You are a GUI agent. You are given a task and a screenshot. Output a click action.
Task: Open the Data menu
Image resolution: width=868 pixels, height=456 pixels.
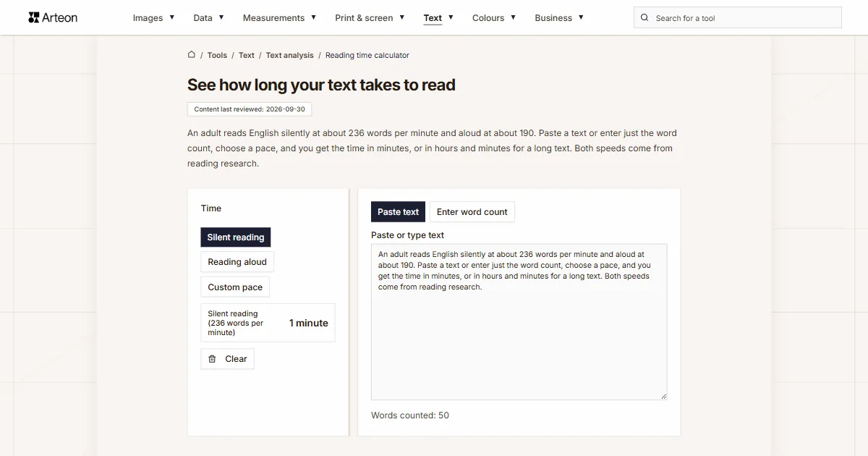(x=203, y=17)
